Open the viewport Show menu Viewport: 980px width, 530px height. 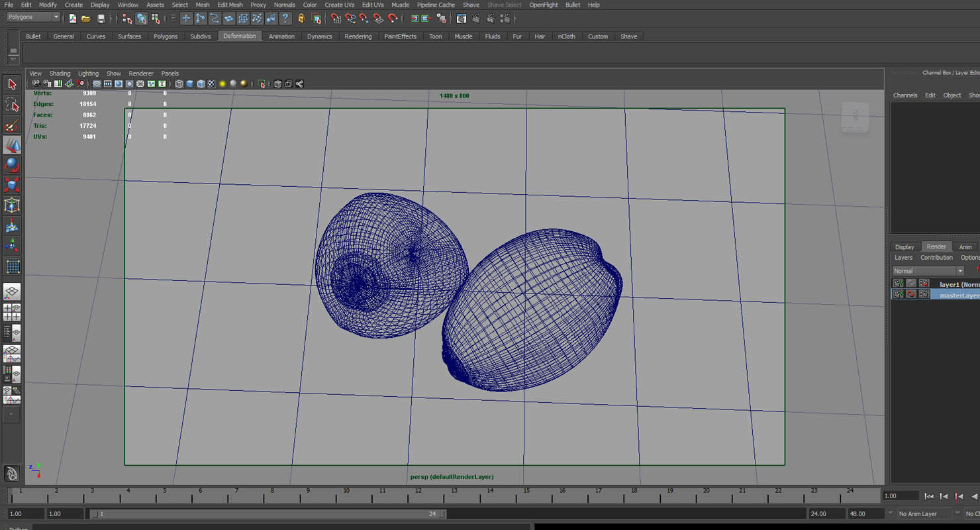[114, 74]
